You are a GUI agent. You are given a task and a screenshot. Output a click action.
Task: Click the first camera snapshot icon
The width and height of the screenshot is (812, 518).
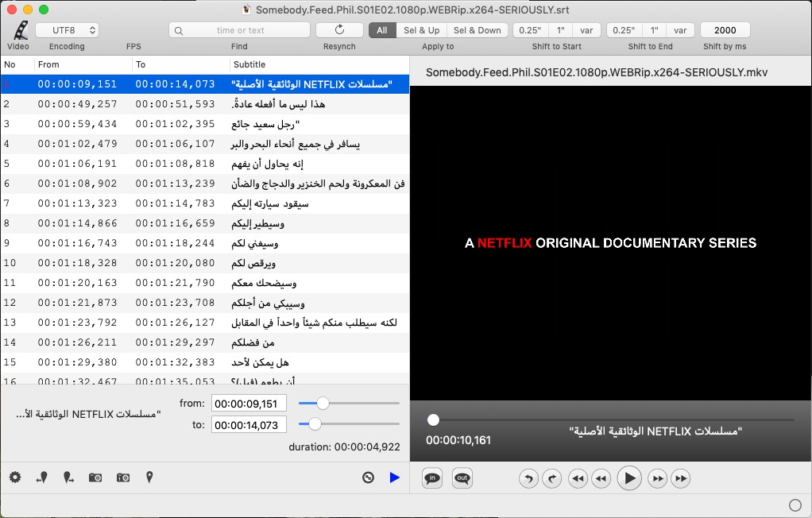[x=95, y=477]
